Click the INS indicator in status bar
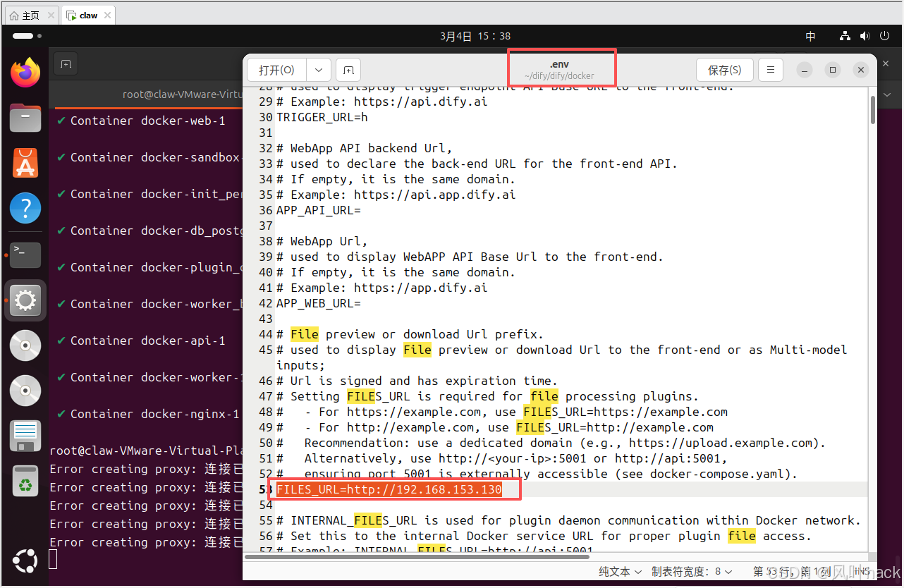904x588 pixels. [x=861, y=572]
